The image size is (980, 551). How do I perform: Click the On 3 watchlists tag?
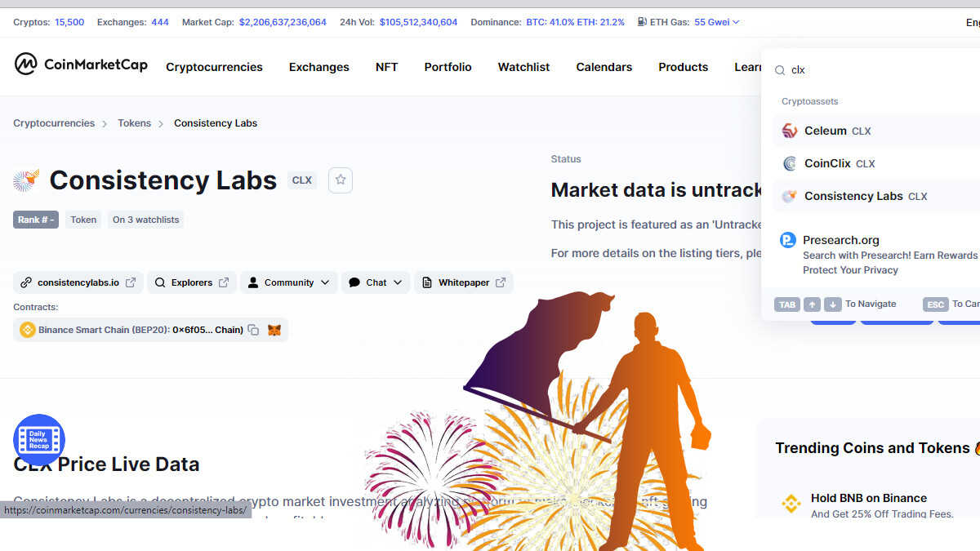click(145, 220)
